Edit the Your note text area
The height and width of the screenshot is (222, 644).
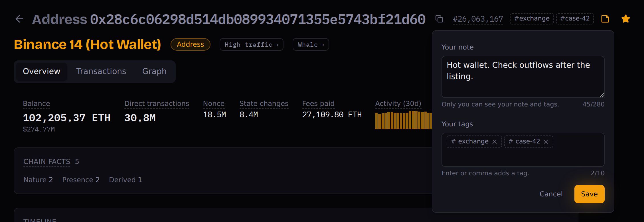[523, 77]
